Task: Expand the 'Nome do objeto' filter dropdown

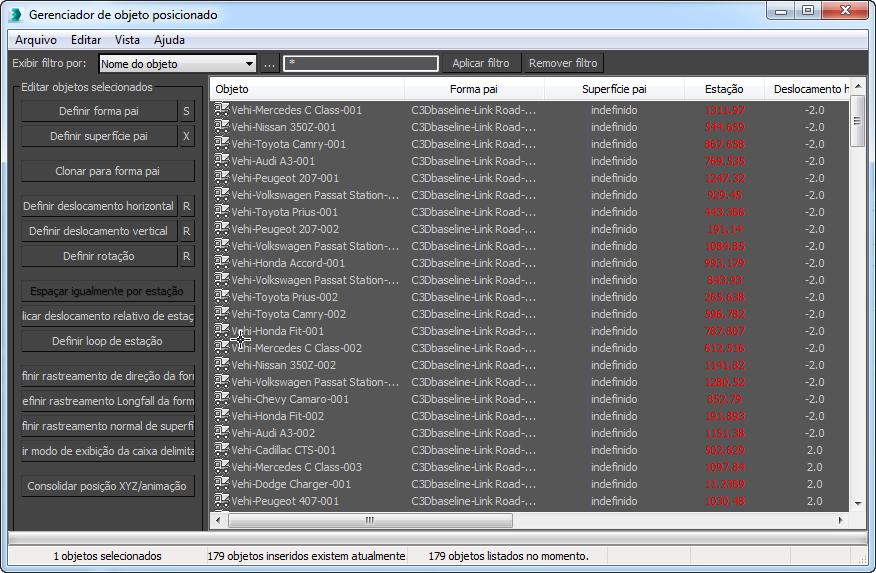Action: (x=249, y=64)
